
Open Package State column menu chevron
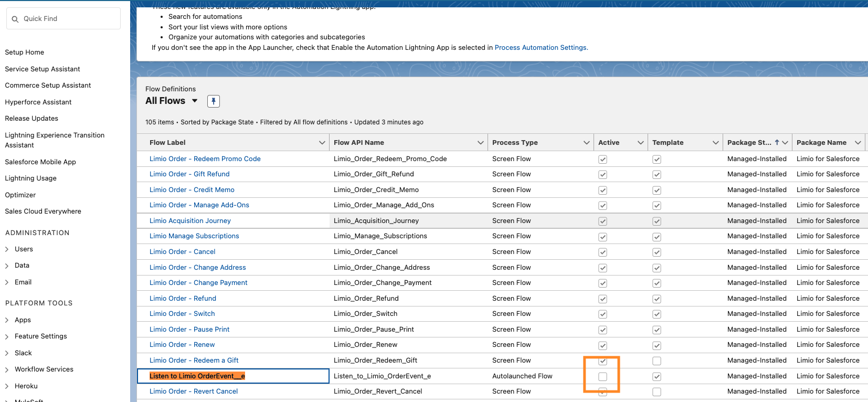(x=785, y=143)
